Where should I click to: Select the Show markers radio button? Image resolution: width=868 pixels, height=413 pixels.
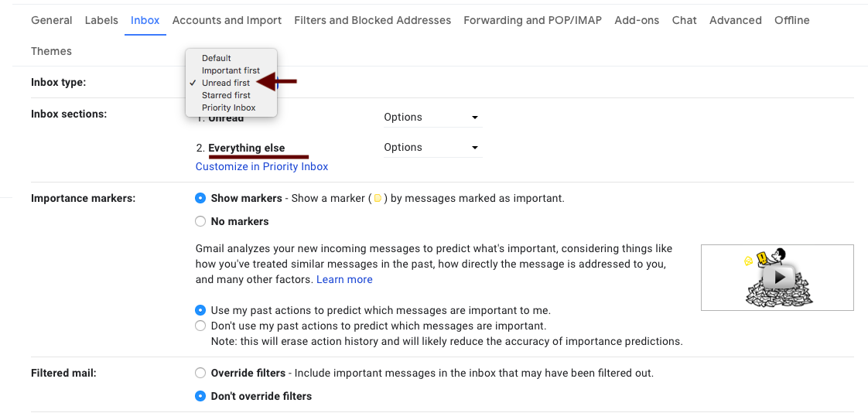click(x=201, y=199)
